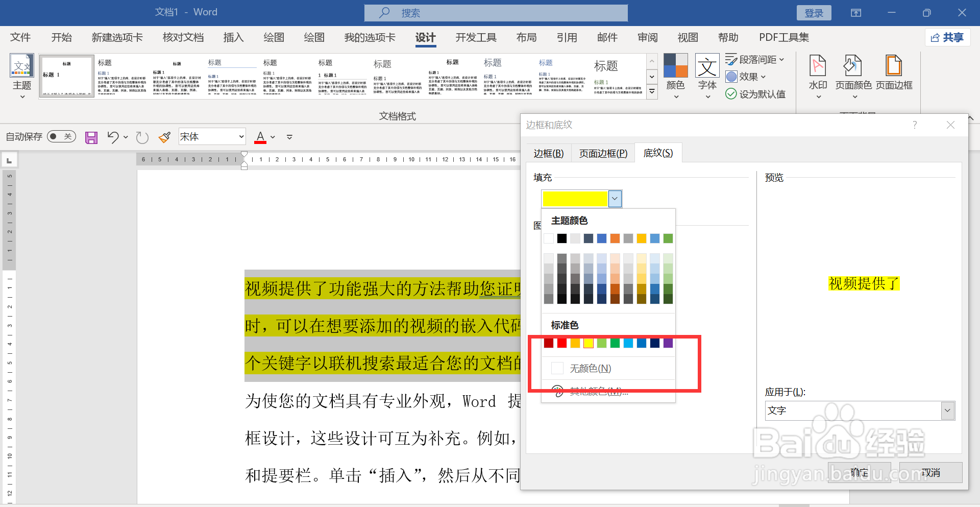Screen dimensions: 980x507
Task: Click the ribbon display options icon
Action: [x=856, y=13]
